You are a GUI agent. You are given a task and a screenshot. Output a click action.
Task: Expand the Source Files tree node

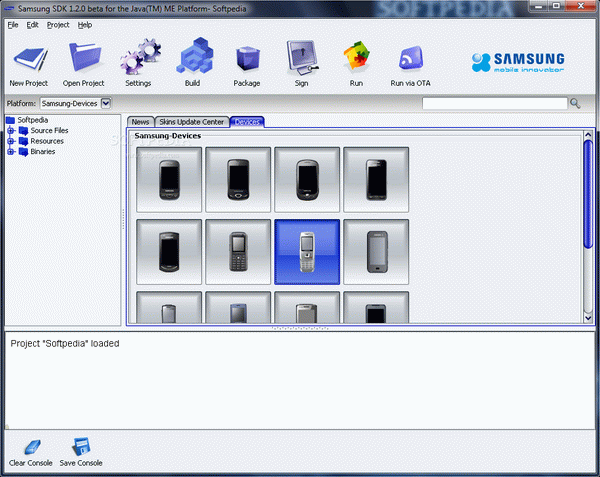(x=12, y=131)
